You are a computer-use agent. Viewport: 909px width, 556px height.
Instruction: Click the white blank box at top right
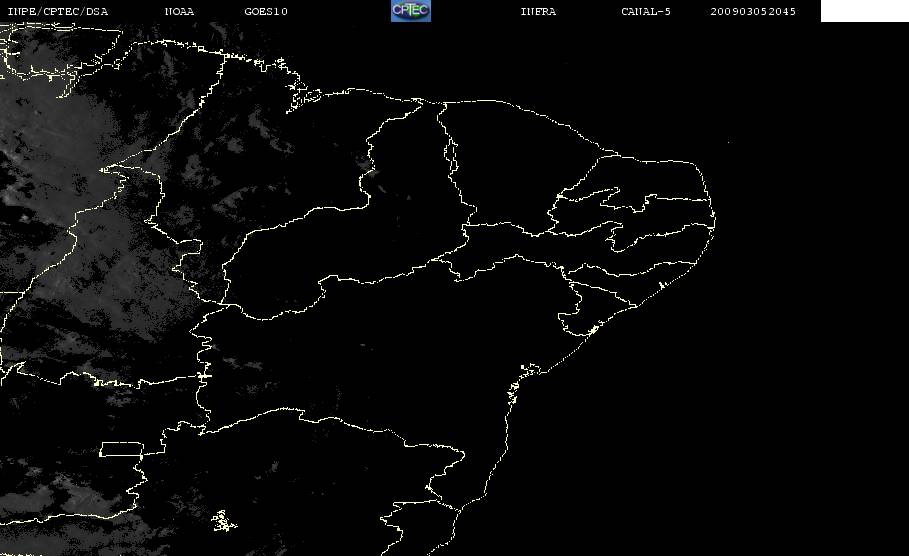point(864,11)
